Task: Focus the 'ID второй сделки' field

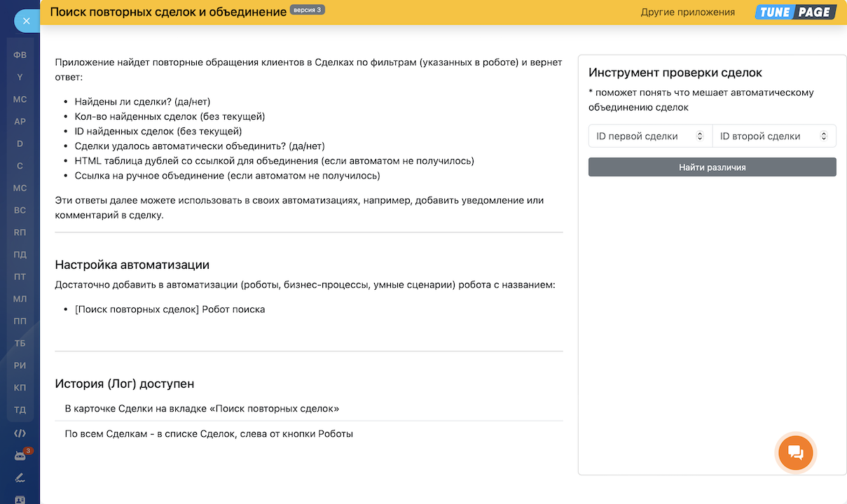Action: [765, 136]
